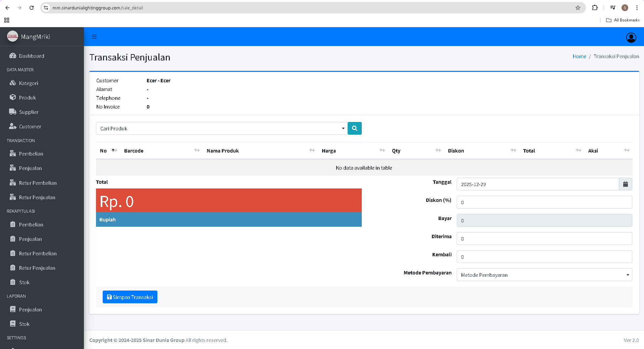Open the media control icon in Chrome
This screenshot has height=349, width=644.
[x=613, y=8]
